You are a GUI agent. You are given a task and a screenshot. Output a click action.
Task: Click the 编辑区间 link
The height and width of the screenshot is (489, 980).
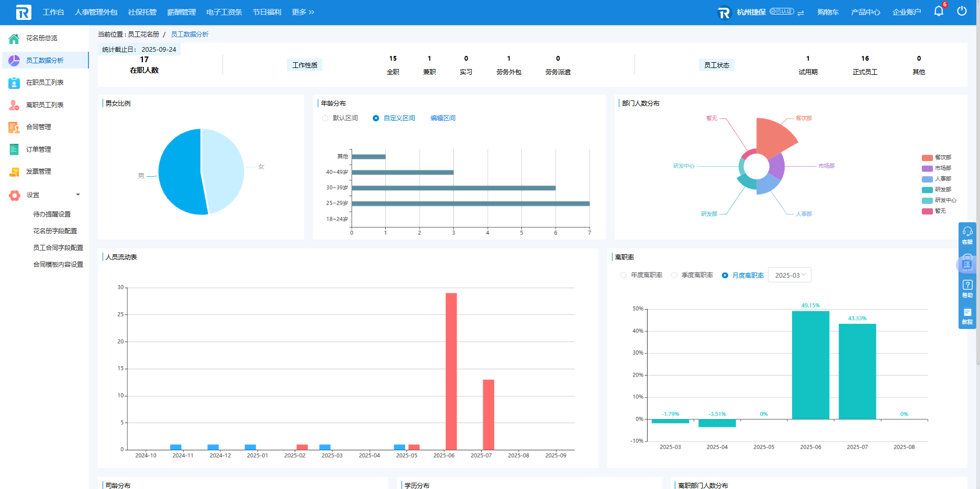tap(443, 118)
